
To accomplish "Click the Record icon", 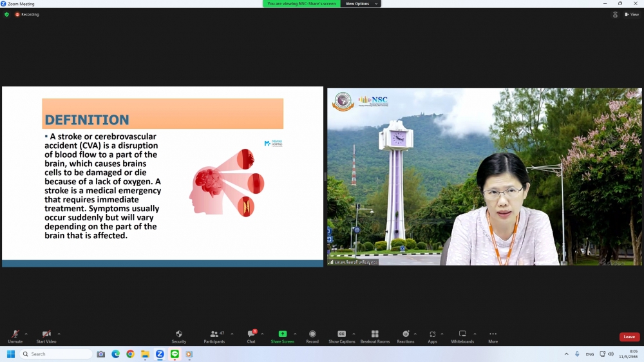I will [312, 336].
